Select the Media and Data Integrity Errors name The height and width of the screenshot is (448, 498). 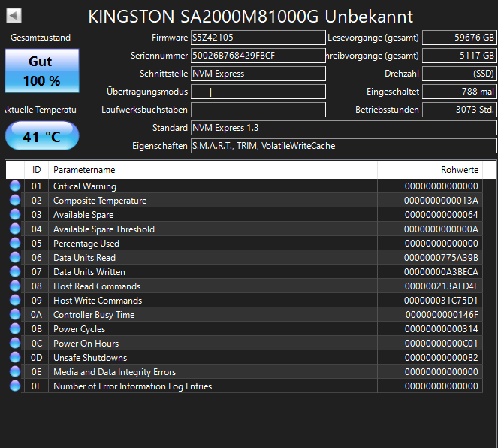(115, 372)
